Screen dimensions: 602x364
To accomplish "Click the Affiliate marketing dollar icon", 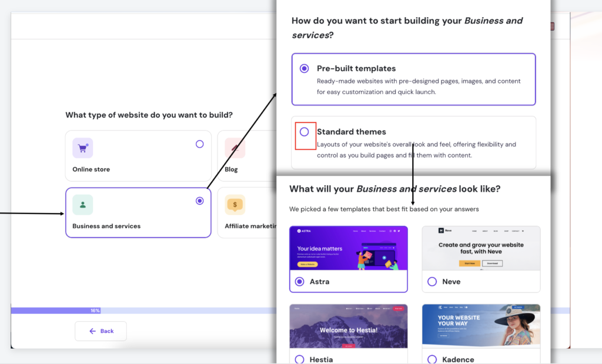I will click(235, 205).
